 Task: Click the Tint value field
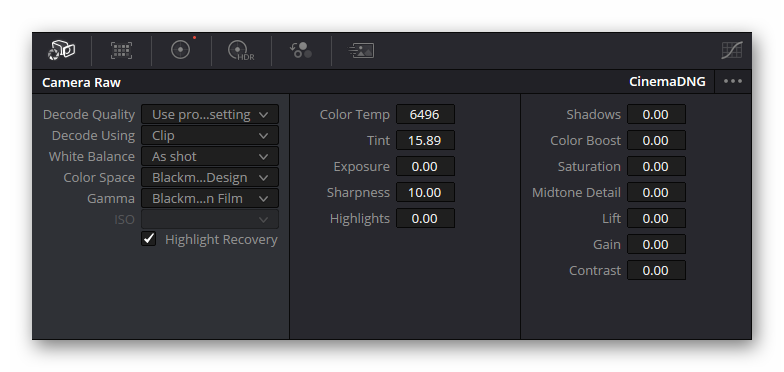(426, 140)
